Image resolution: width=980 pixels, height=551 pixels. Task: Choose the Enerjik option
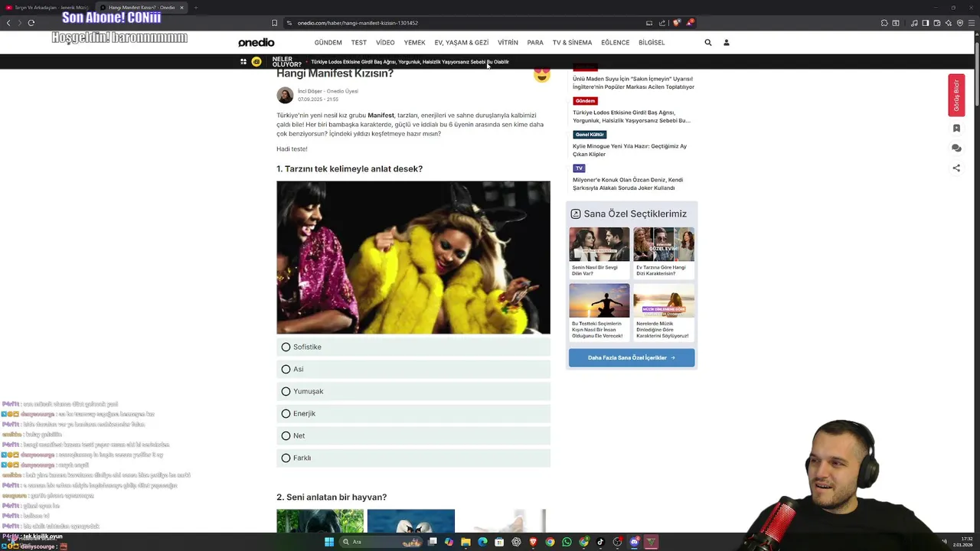pos(413,413)
